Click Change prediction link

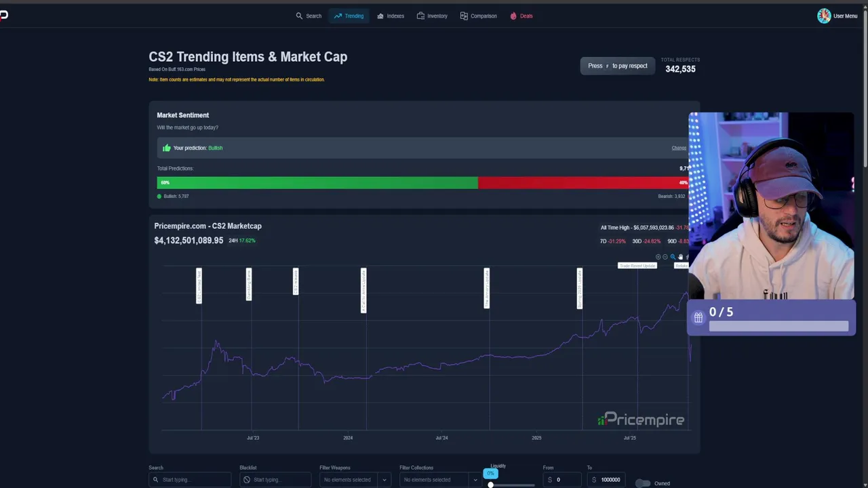pos(679,148)
